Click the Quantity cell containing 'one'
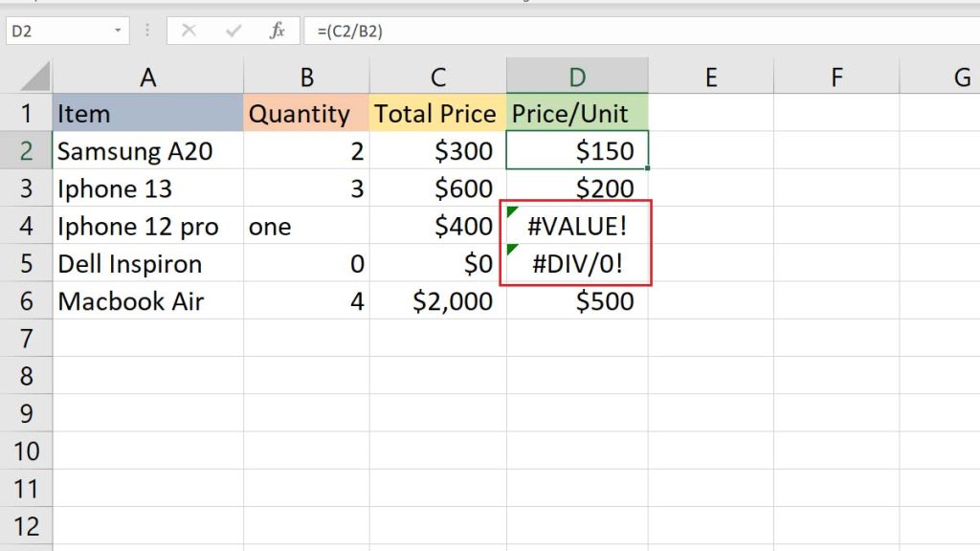This screenshot has width=980, height=551. 306,226
